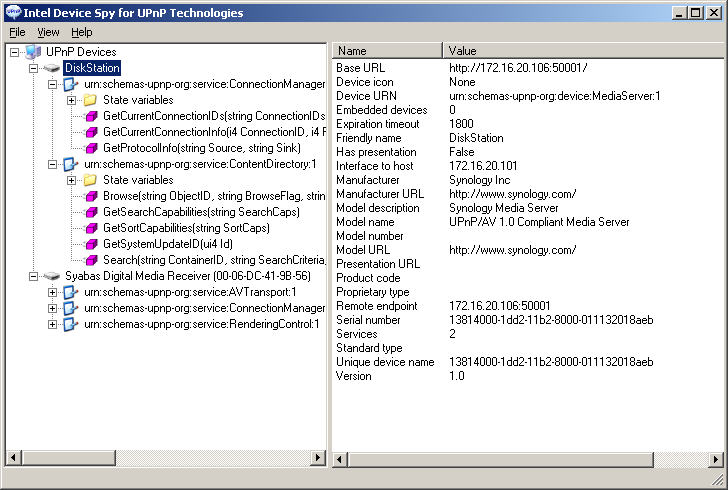Image resolution: width=728 pixels, height=490 pixels.
Task: Click right arrow of tree pane horizontal scrollbar
Action: (x=318, y=457)
